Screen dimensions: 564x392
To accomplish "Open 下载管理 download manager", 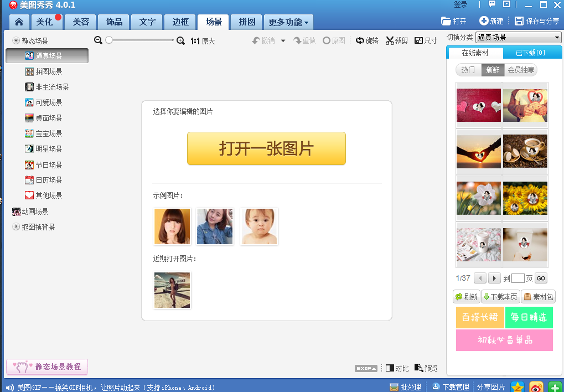I will coord(451,387).
